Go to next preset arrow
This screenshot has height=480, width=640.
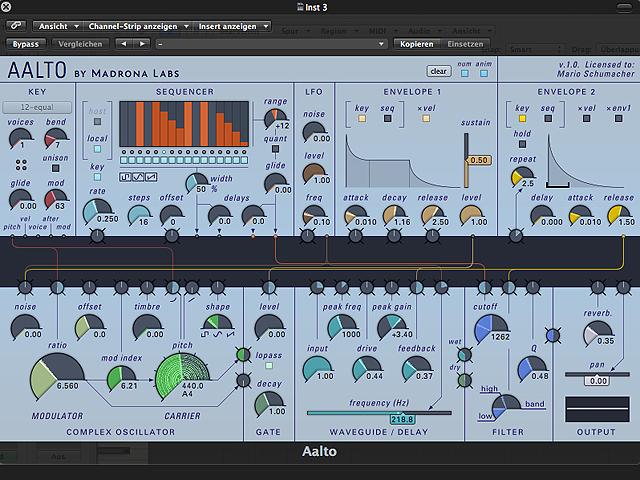142,44
